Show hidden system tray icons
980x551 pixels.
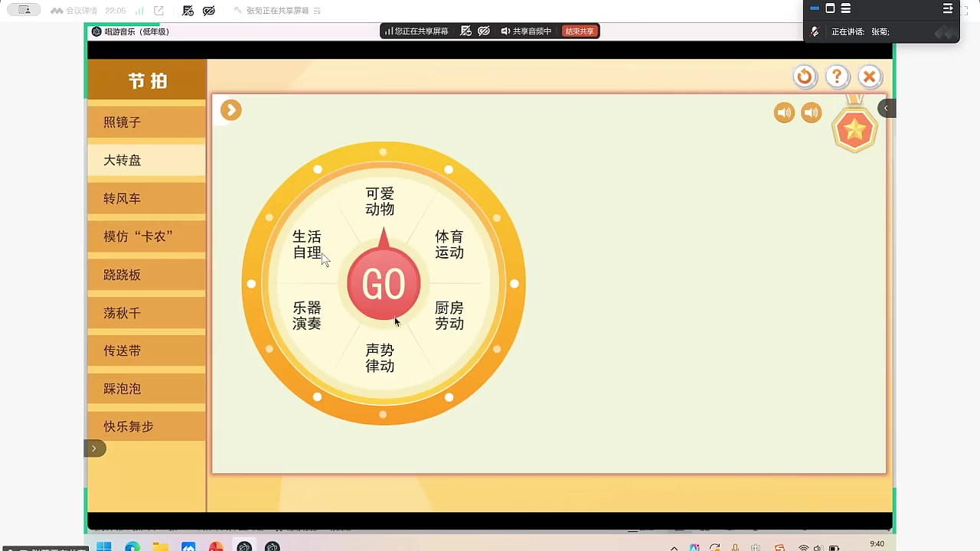[x=674, y=547]
